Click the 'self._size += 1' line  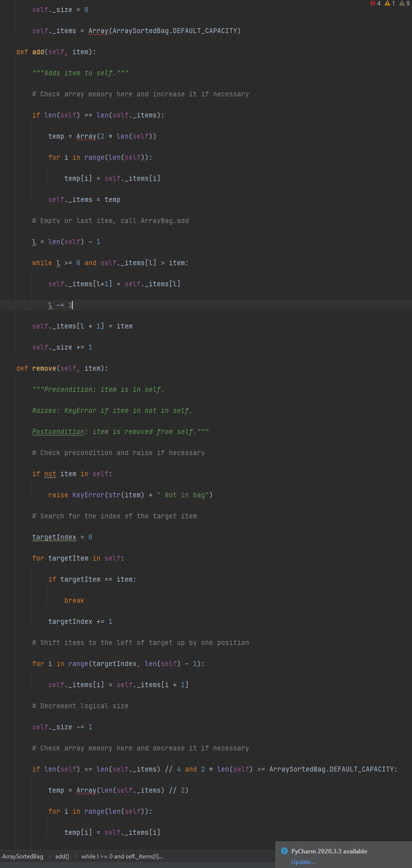point(62,347)
